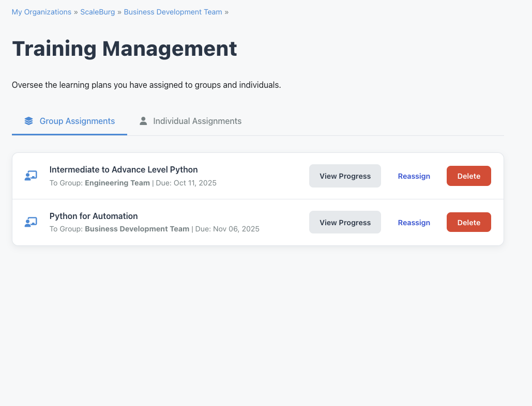The image size is (532, 406).
Task: Reassign the Intermediate to Advance Level Python plan
Action: pos(414,176)
